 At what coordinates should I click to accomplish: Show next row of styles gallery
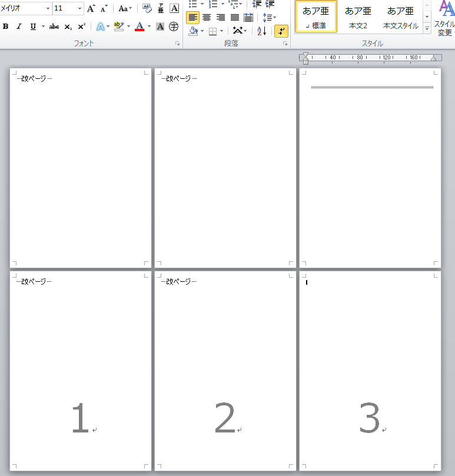pos(427,16)
